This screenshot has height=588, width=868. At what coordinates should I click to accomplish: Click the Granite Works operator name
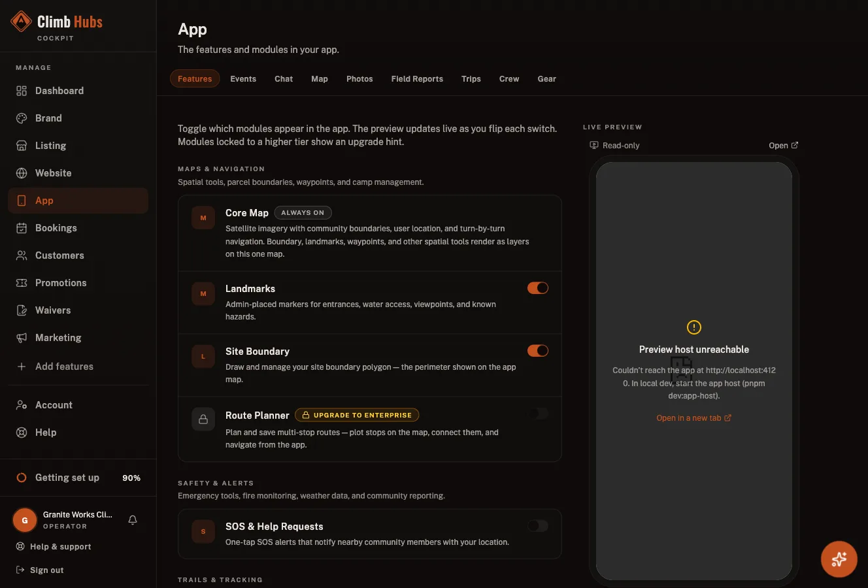coord(78,515)
